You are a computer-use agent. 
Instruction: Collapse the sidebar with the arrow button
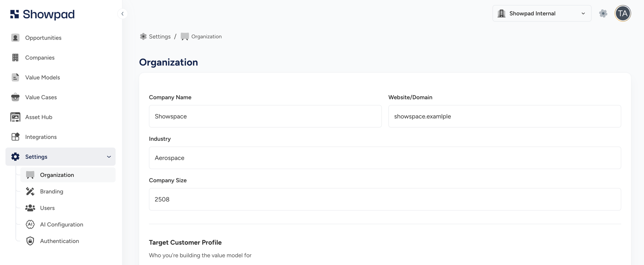click(122, 14)
